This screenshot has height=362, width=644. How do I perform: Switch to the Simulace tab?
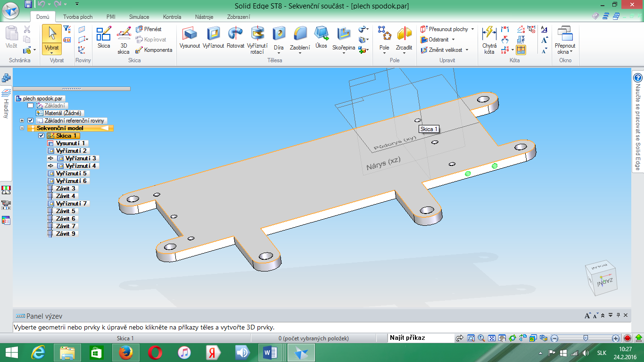(x=139, y=17)
